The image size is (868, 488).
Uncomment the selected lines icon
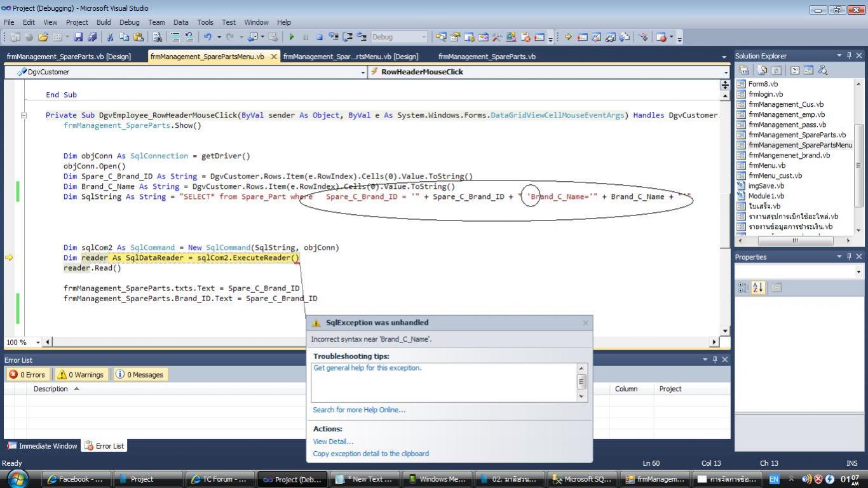coord(189,37)
